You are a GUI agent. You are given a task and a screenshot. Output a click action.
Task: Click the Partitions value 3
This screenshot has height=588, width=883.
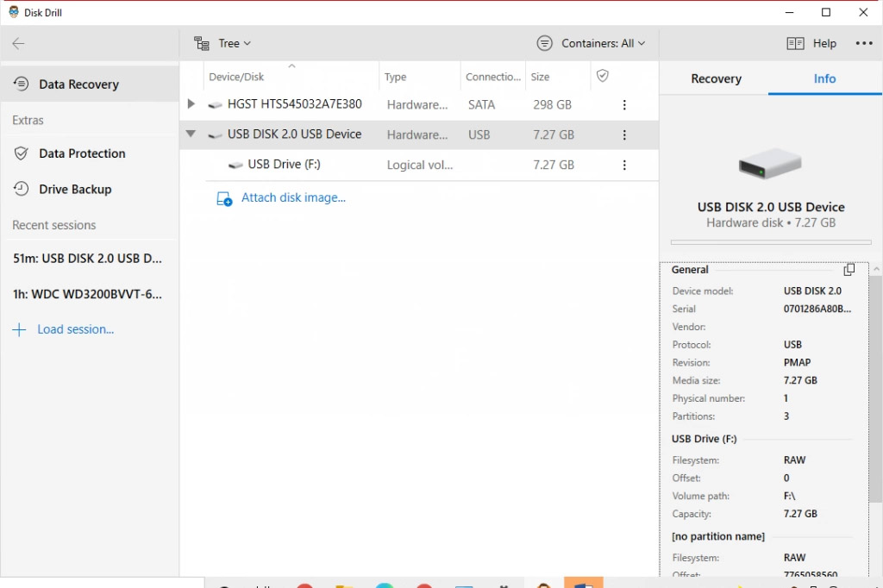click(x=786, y=416)
